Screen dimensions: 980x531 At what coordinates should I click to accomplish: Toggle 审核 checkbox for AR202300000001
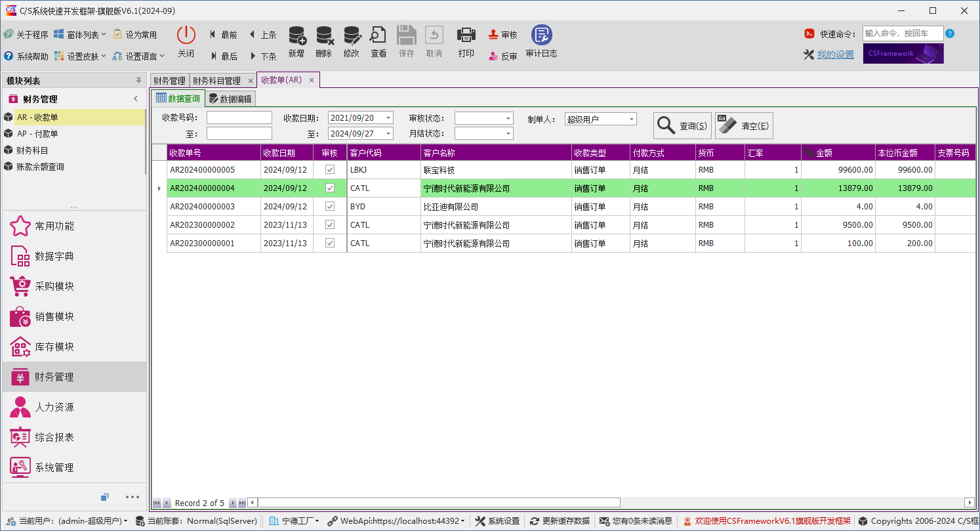(x=330, y=243)
